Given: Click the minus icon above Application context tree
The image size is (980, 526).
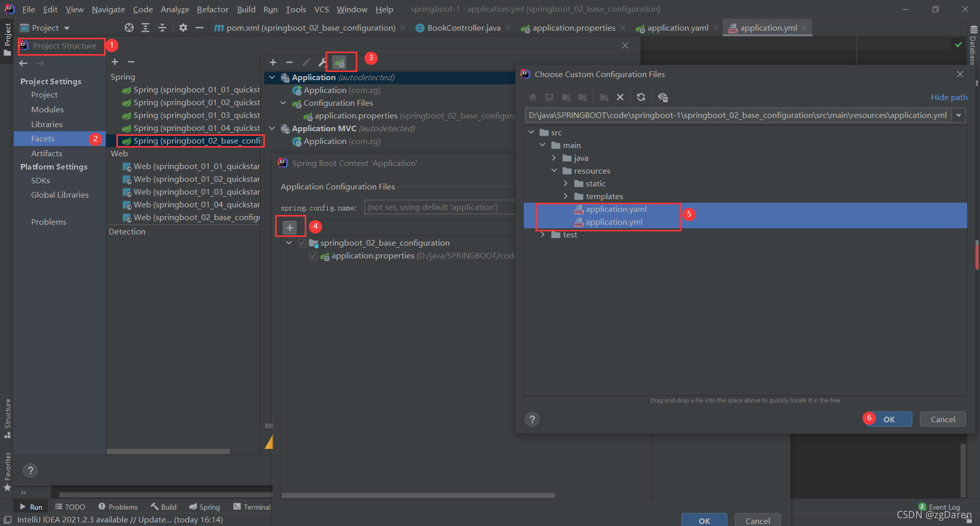Looking at the screenshot, I should tap(289, 62).
